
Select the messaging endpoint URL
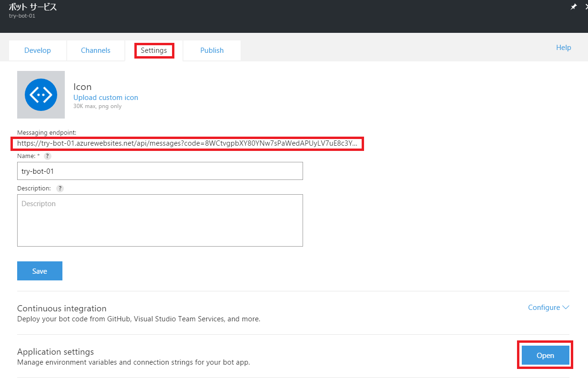click(188, 143)
